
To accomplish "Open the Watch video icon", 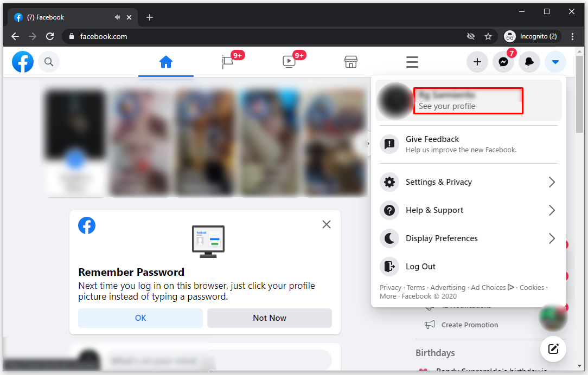I will click(289, 62).
